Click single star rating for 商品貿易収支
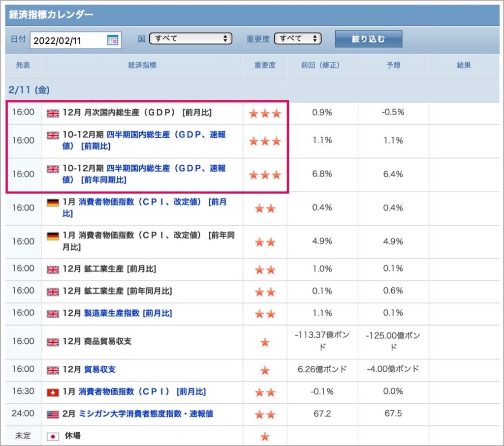 pos(265,342)
